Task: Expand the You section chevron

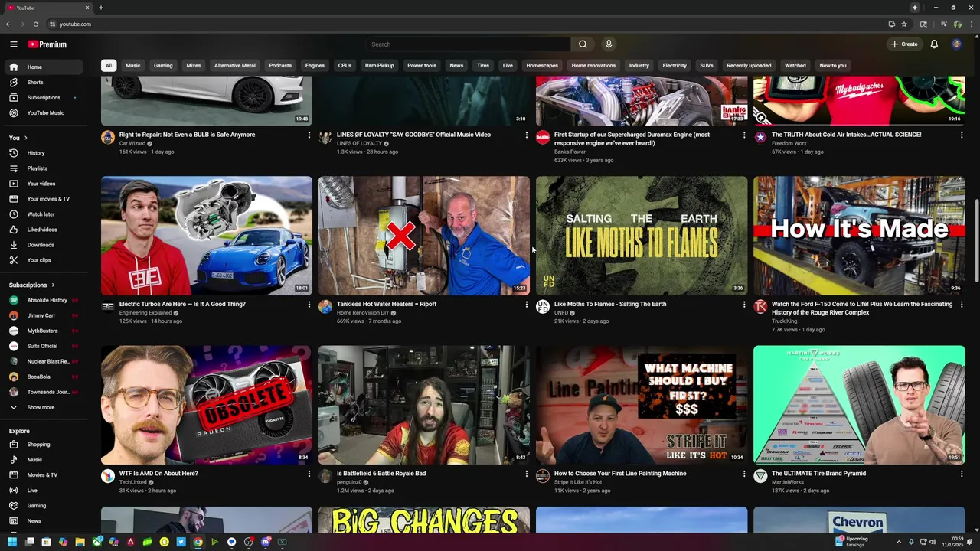Action: click(x=25, y=138)
